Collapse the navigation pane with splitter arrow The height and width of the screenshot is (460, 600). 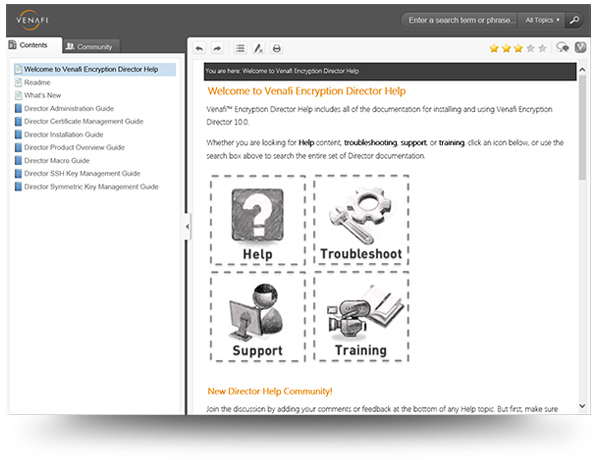(x=187, y=227)
